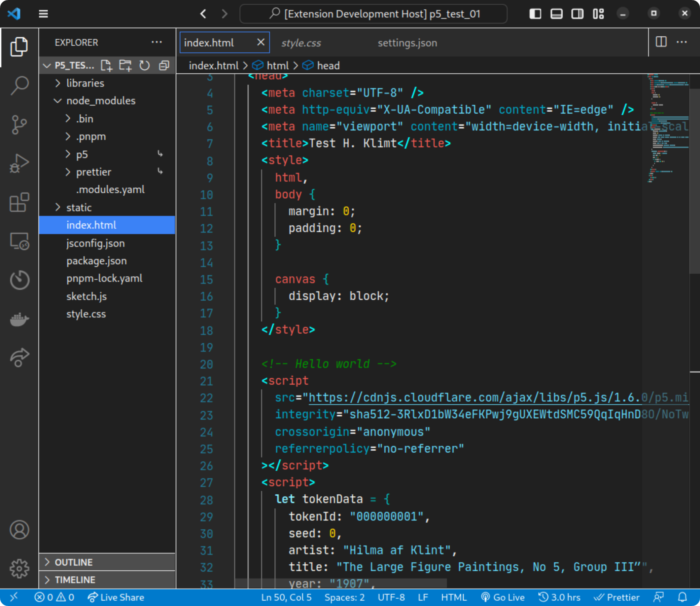Expand the OUTLINE section

point(73,562)
